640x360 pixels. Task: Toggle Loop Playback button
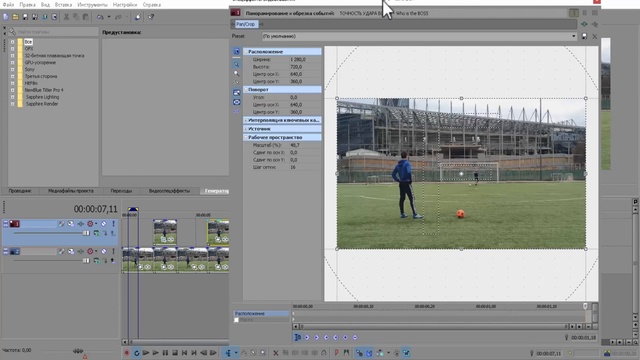coord(136,353)
